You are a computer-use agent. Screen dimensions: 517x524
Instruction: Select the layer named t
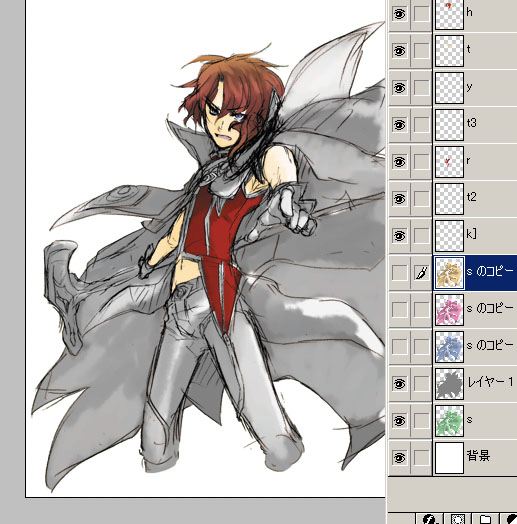(x=469, y=49)
